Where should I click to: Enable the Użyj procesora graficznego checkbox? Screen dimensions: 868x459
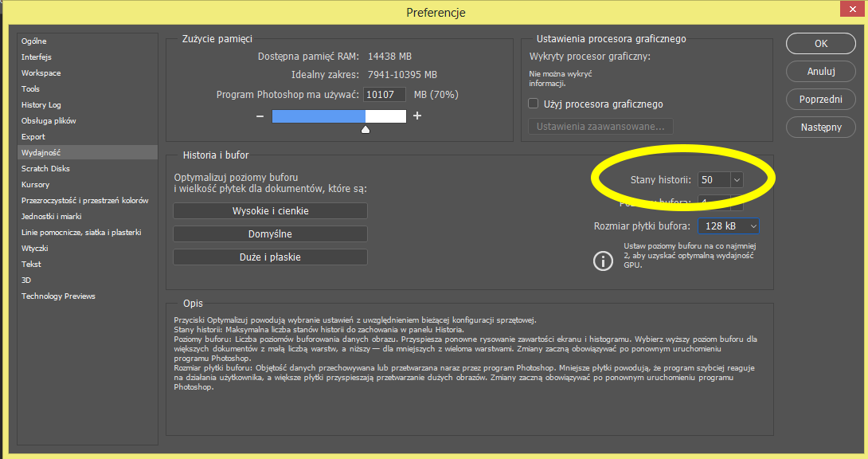pos(533,104)
